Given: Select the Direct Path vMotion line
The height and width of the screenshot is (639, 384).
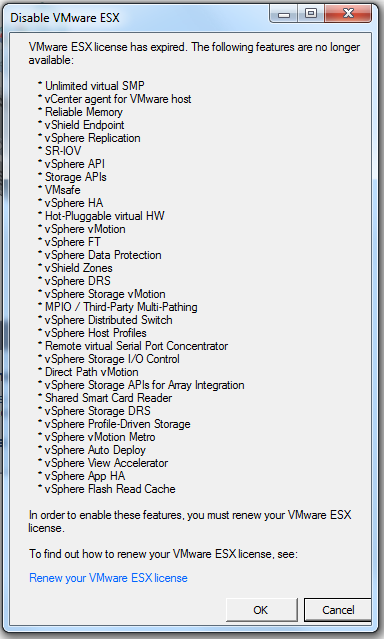Looking at the screenshot, I should tap(92, 373).
